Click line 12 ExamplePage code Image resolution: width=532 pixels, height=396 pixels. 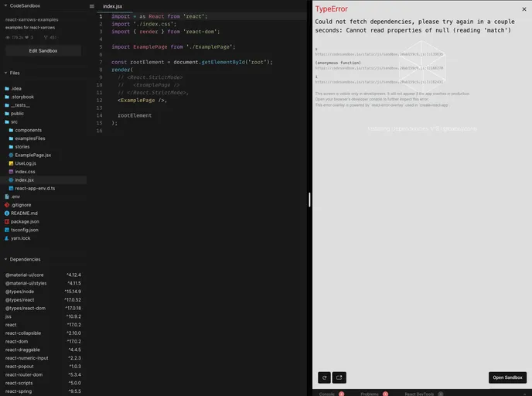click(x=142, y=100)
